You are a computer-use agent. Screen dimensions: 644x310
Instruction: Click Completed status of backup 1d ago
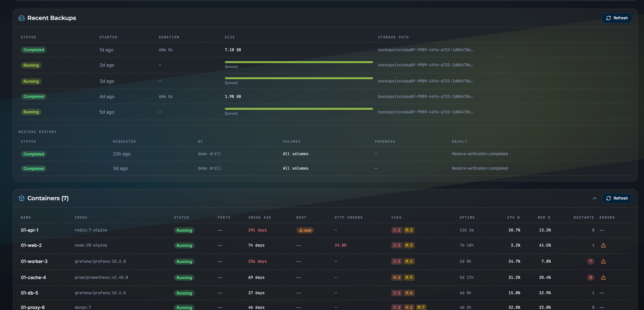tap(34, 50)
